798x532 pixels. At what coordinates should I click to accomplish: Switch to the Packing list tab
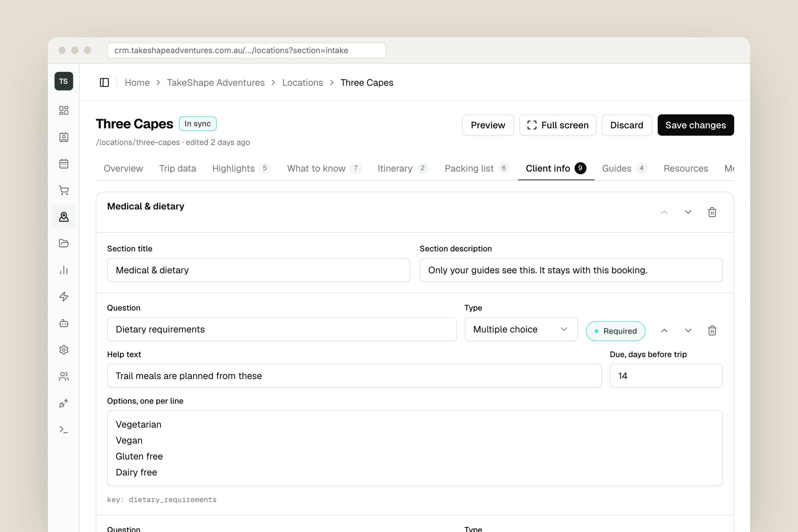click(477, 168)
